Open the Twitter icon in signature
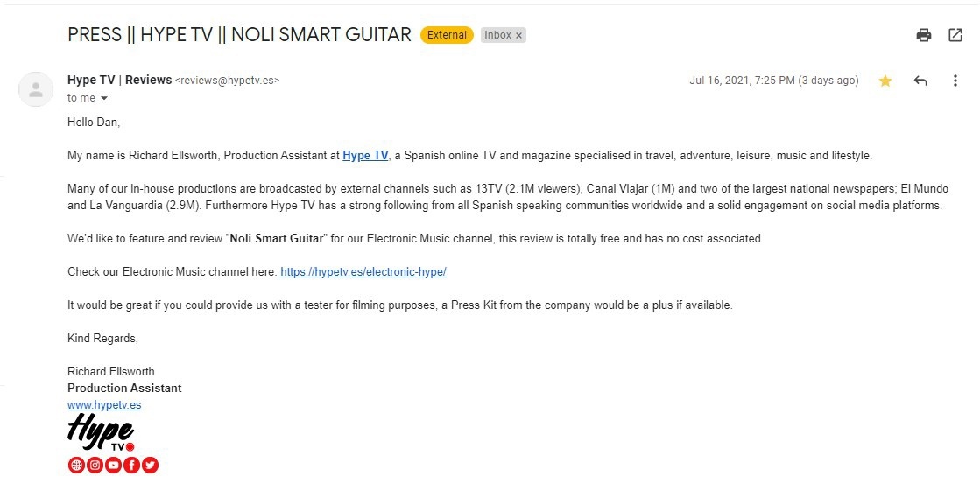The width and height of the screenshot is (980, 498). pyautogui.click(x=150, y=465)
